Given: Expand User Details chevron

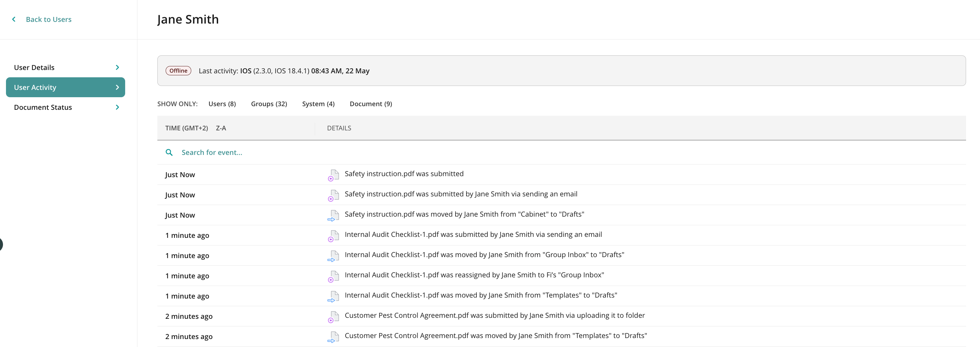Looking at the screenshot, I should (117, 68).
